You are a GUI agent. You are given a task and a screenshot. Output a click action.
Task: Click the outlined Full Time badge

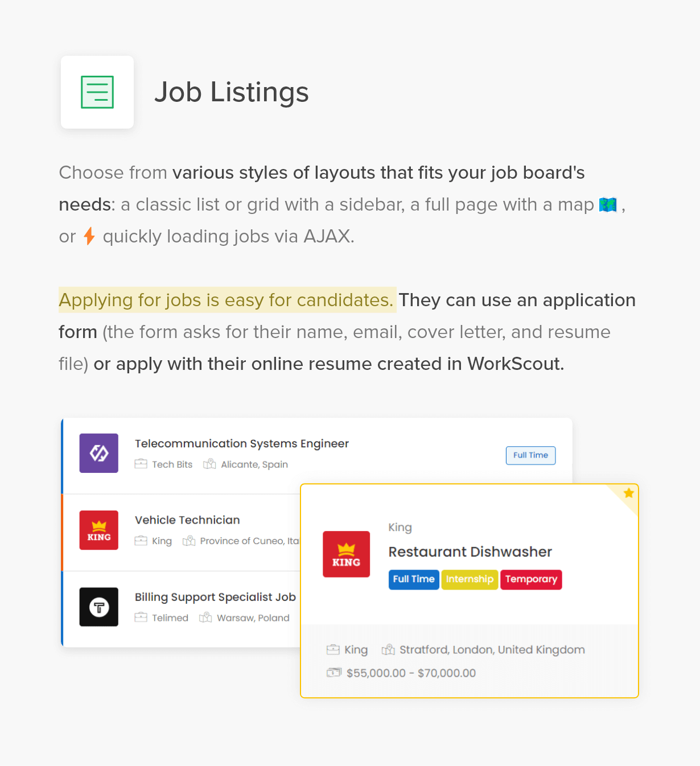(530, 455)
